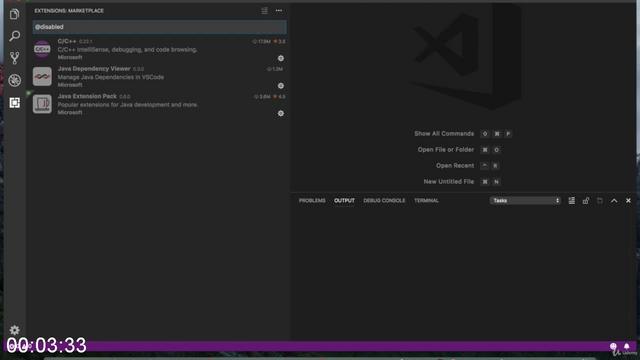The height and width of the screenshot is (360, 640).
Task: Clear the extensions search results icon
Action: click(x=264, y=11)
